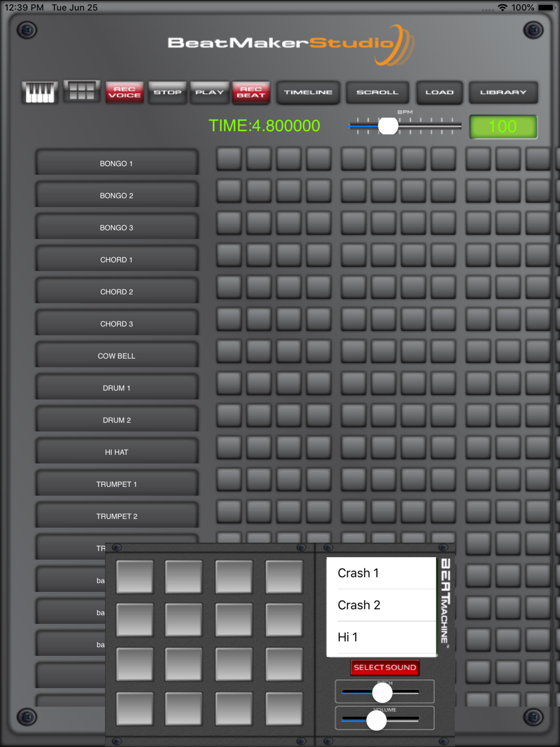Screen dimensions: 560x747
Task: Select the BONGO 1 track
Action: tap(116, 163)
